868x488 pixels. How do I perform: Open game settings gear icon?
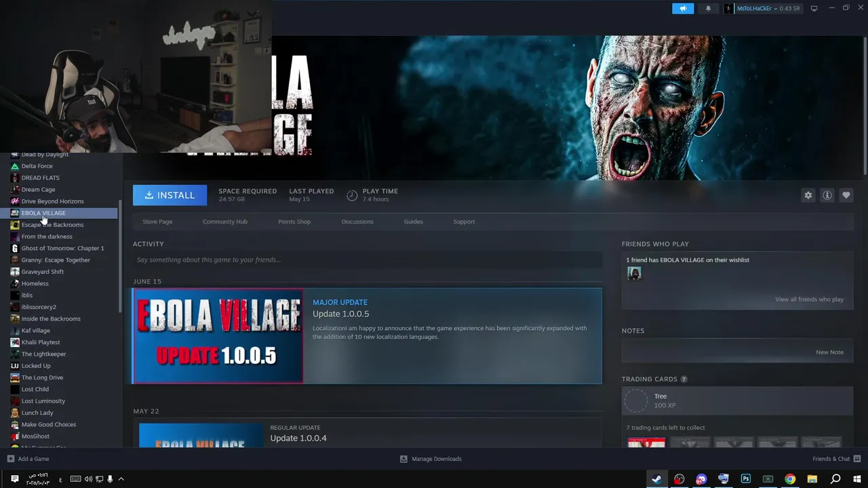tap(808, 195)
